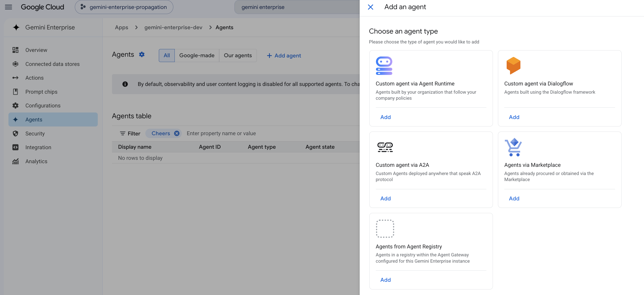Open the gemini-enterprise-propagation project picker
Viewport: 644px width, 295px height.
124,7
